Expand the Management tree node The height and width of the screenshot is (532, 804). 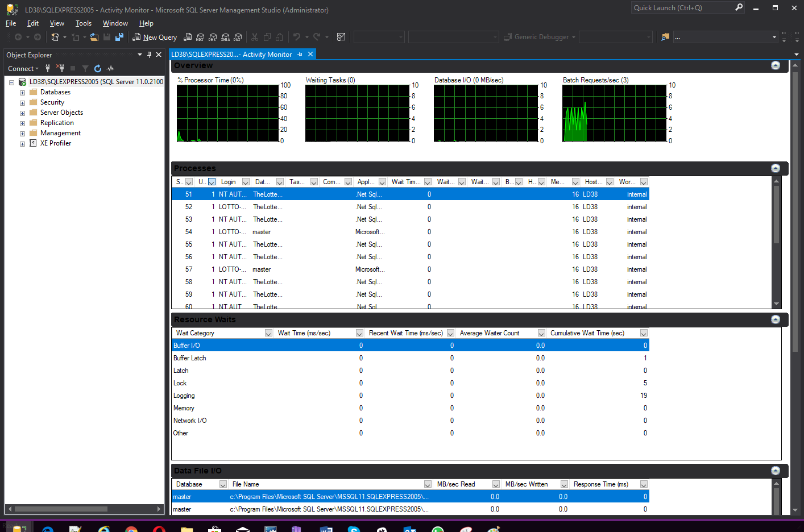click(22, 134)
